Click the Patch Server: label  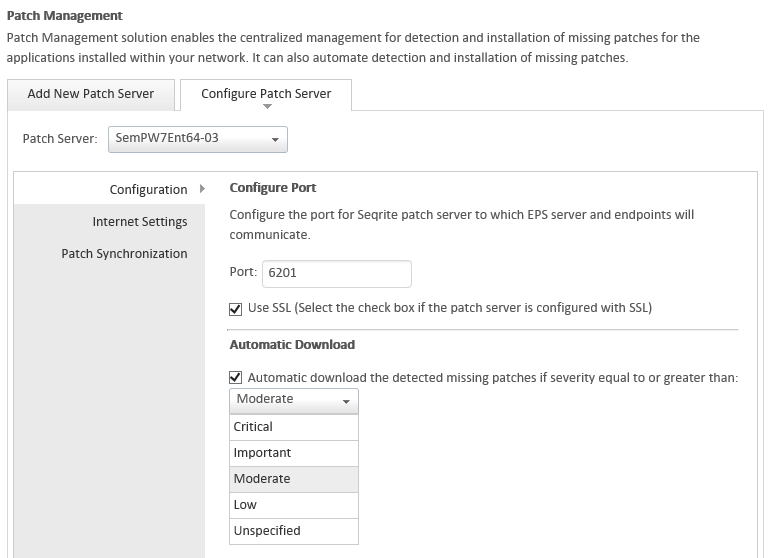click(60, 139)
